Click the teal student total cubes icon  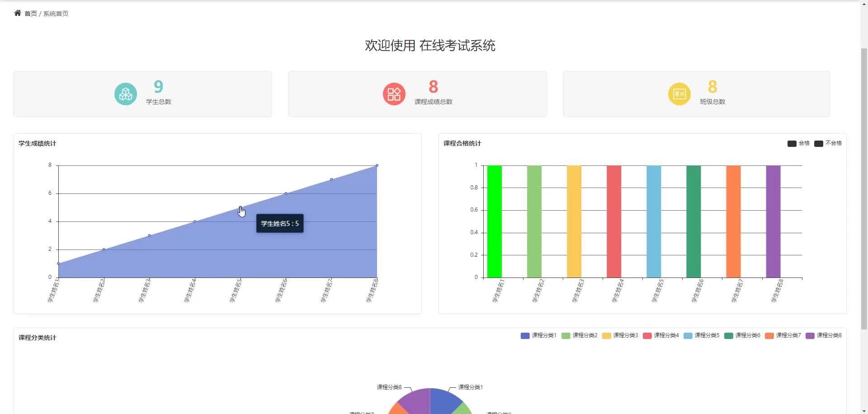tap(126, 94)
